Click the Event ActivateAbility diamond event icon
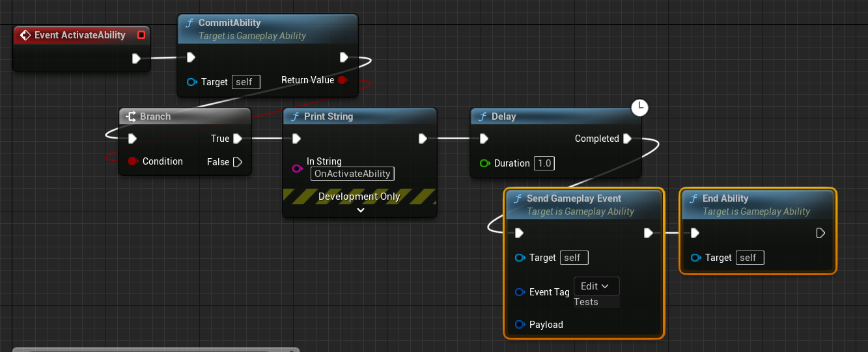The height and width of the screenshot is (352, 868). tap(25, 35)
